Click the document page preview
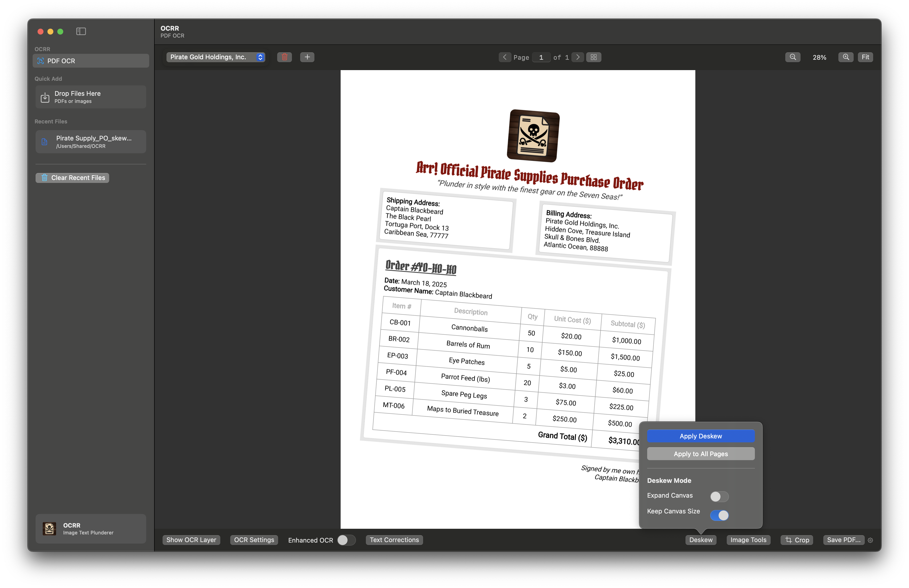Image resolution: width=909 pixels, height=588 pixels. 517,299
